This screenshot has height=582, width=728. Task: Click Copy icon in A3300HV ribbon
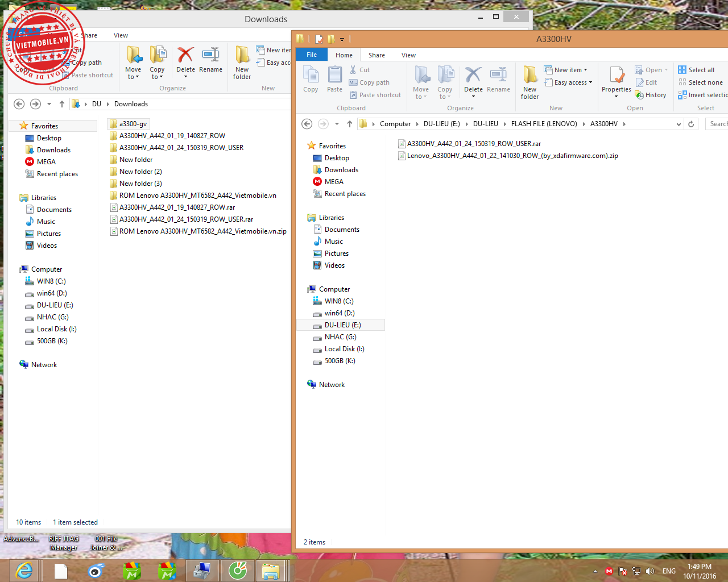[x=311, y=79]
